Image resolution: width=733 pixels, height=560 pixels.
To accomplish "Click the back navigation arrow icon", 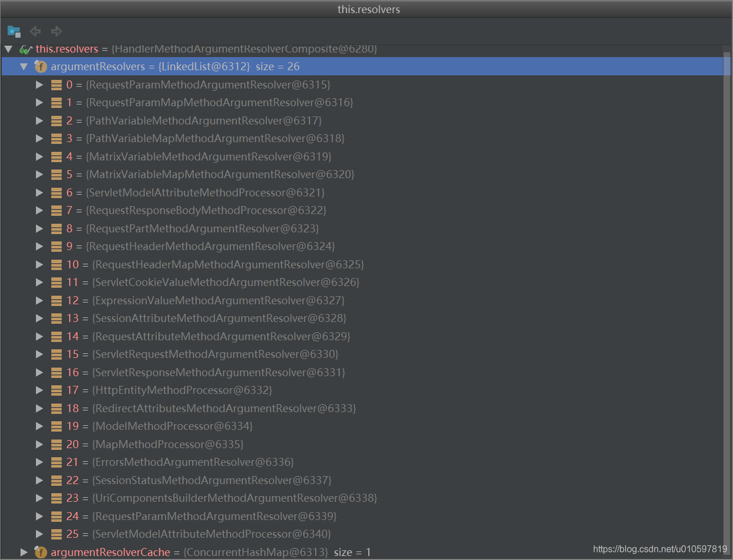I will pos(35,31).
